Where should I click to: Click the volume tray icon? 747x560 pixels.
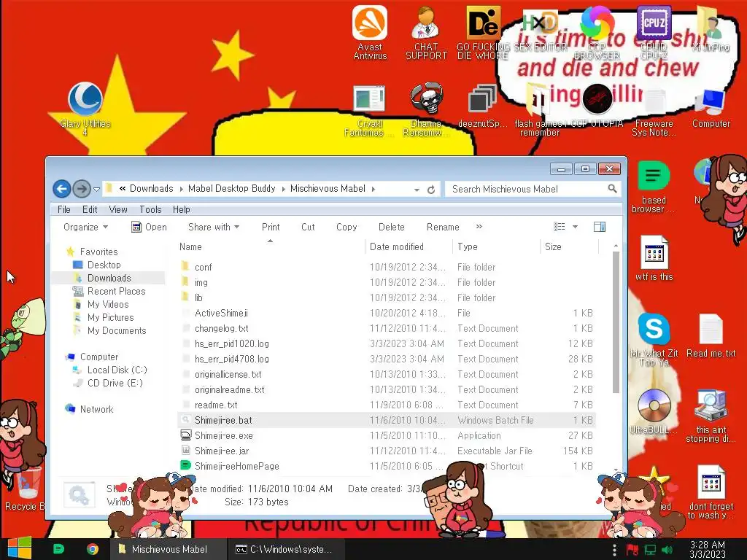(x=667, y=550)
